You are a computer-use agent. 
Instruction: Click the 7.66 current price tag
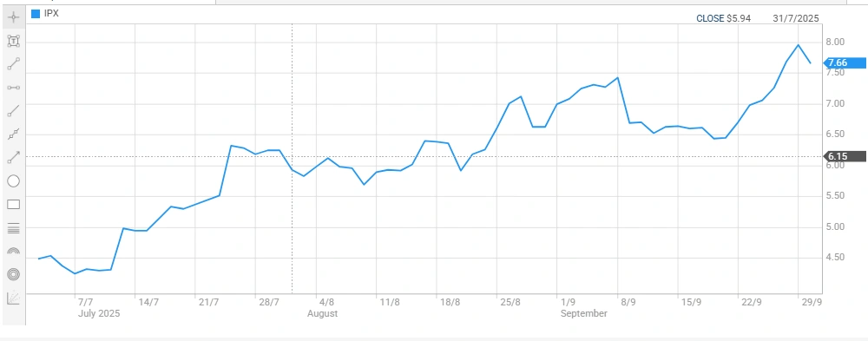845,62
